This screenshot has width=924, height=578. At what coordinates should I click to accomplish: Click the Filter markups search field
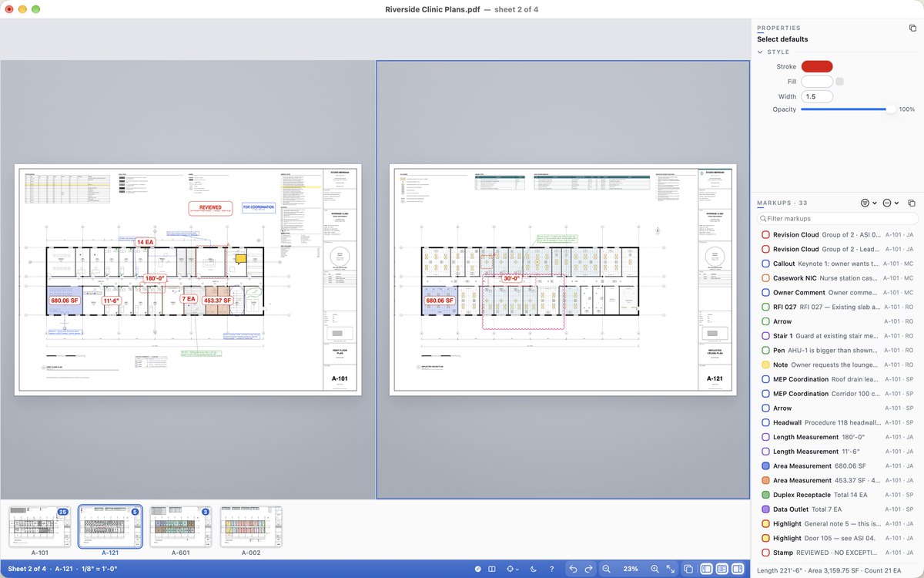837,219
